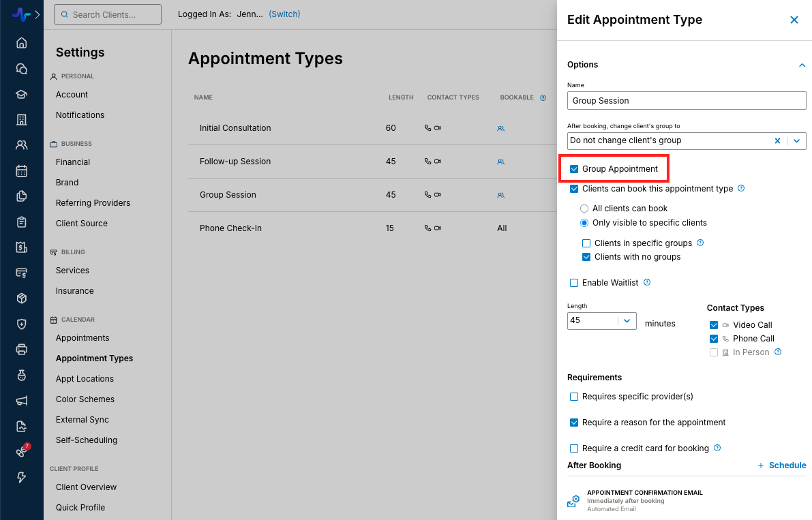Viewport: 812px width, 520px height.
Task: Click help icon beside Clients can book
Action: click(x=741, y=188)
